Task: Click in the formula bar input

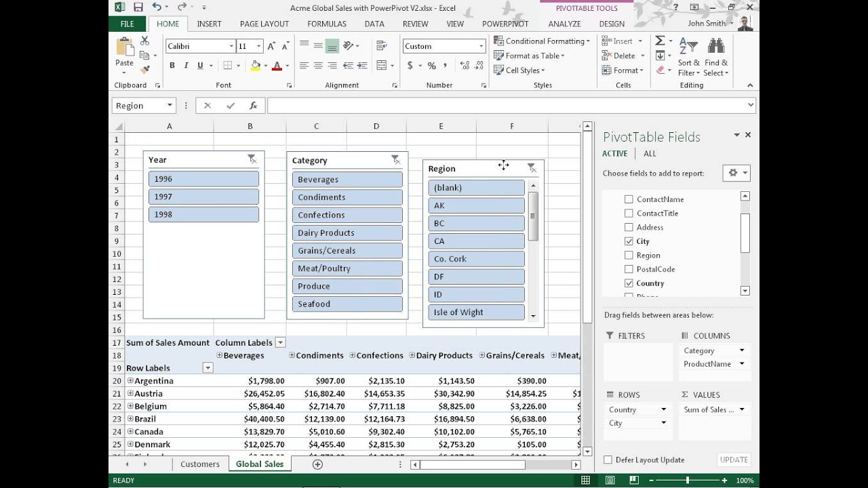Action: 507,106
